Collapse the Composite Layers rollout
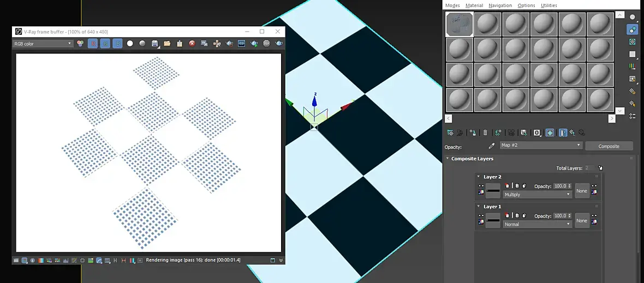 tap(448, 158)
